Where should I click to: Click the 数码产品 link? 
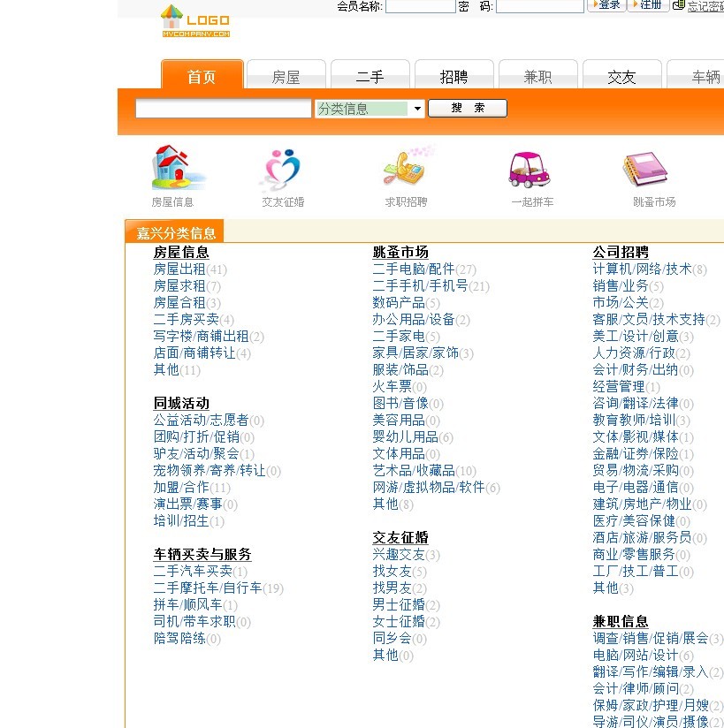click(399, 303)
